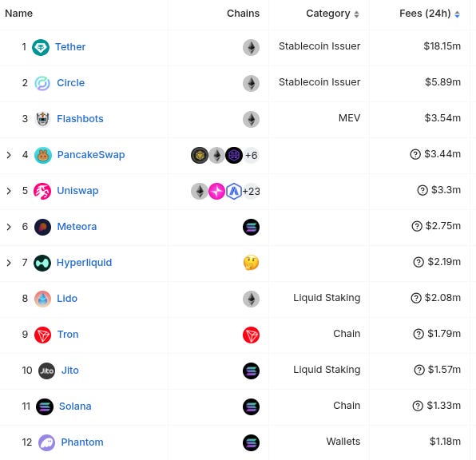
Task: Click the Tron chain icon in Chains column
Action: 251,335
